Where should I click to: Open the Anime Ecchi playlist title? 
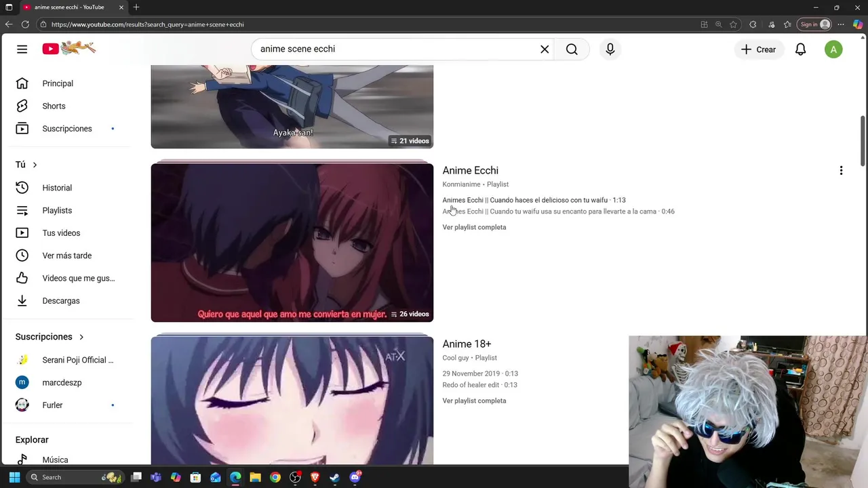coord(470,171)
